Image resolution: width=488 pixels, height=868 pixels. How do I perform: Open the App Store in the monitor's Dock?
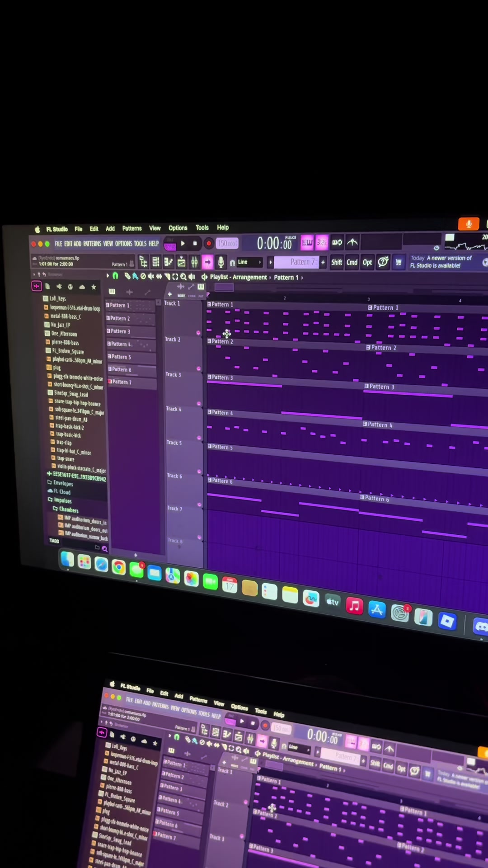[377, 609]
